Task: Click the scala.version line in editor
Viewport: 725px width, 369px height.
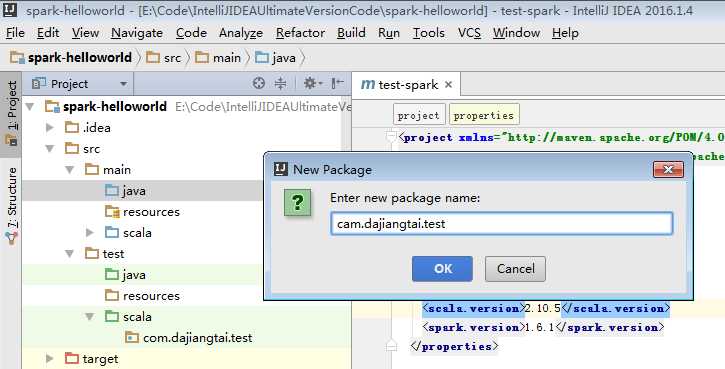Action: click(546, 308)
